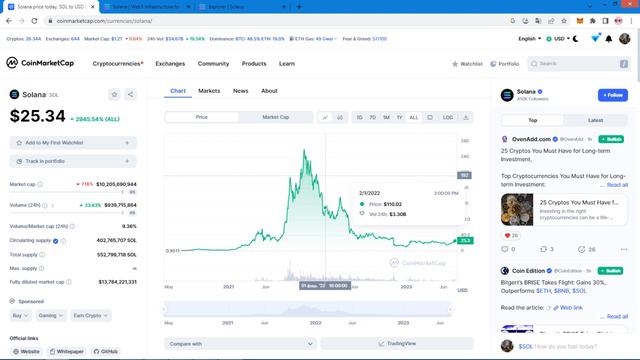Select the 1Y chart range

point(400,118)
